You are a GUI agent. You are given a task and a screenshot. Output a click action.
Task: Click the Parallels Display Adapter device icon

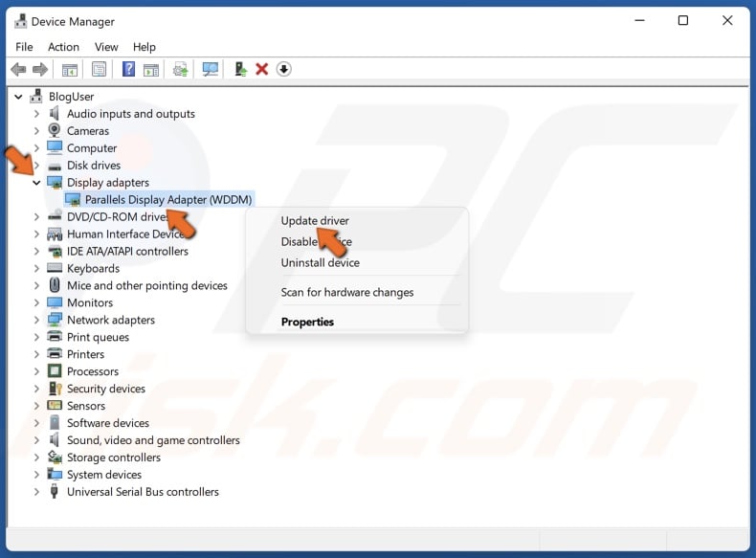[x=73, y=199]
